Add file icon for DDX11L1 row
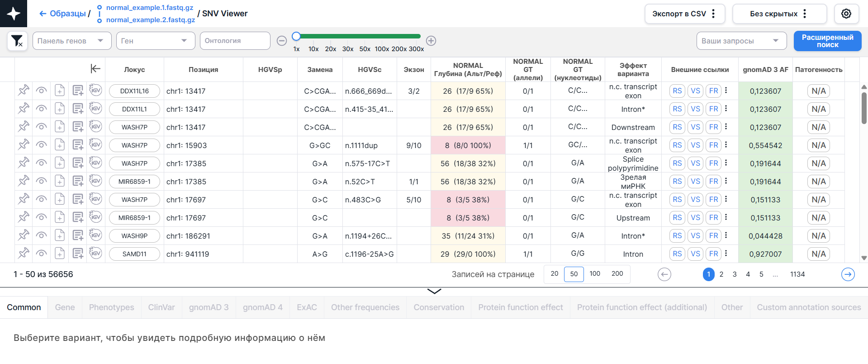The height and width of the screenshot is (364, 868). [60, 109]
